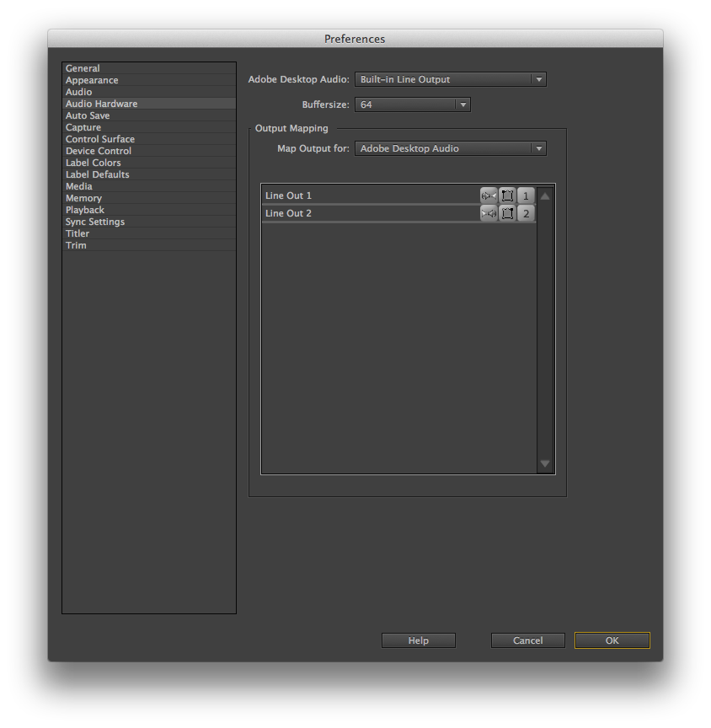Open the Memory preferences category
The width and height of the screenshot is (711, 728).
click(149, 198)
